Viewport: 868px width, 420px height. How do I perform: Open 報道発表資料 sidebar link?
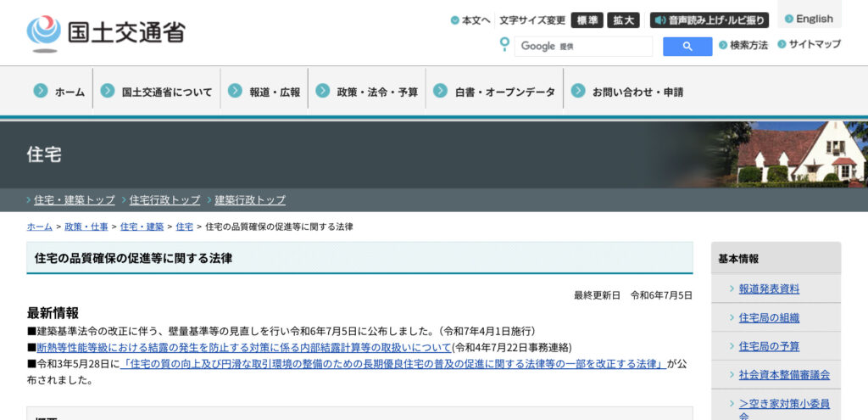click(769, 289)
